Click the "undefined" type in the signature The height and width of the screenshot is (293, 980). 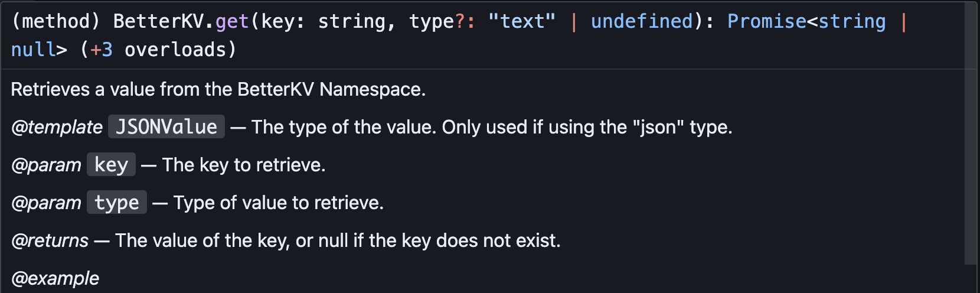pyautogui.click(x=642, y=21)
